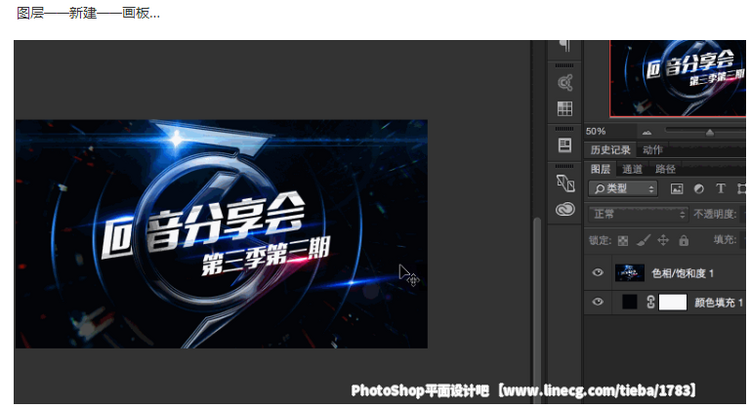
Task: Click the navigator zoom slider handle
Action: click(x=710, y=132)
